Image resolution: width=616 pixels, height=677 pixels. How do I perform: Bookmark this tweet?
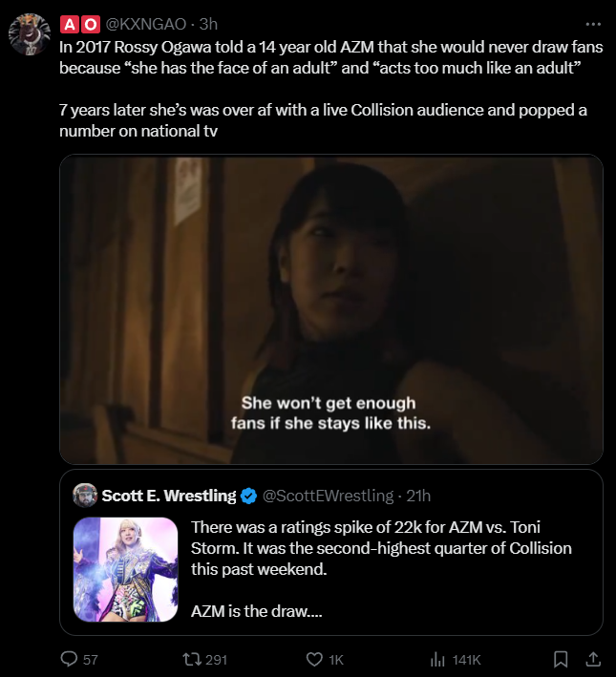562,659
